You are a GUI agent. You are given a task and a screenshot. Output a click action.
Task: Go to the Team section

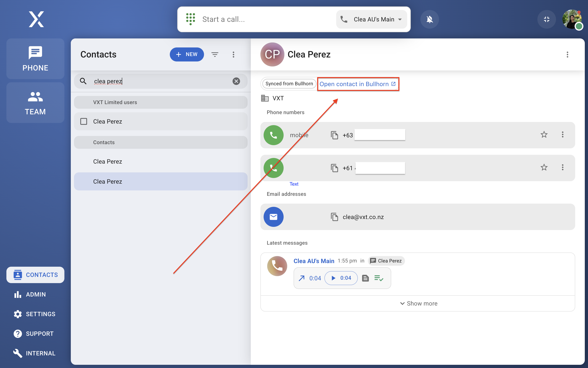[35, 103]
